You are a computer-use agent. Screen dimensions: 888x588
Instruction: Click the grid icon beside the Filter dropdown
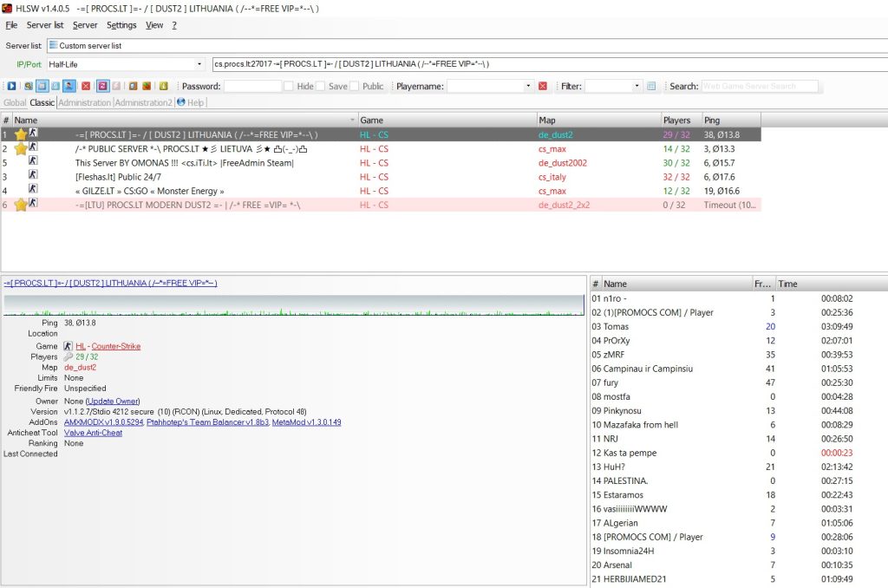(651, 86)
